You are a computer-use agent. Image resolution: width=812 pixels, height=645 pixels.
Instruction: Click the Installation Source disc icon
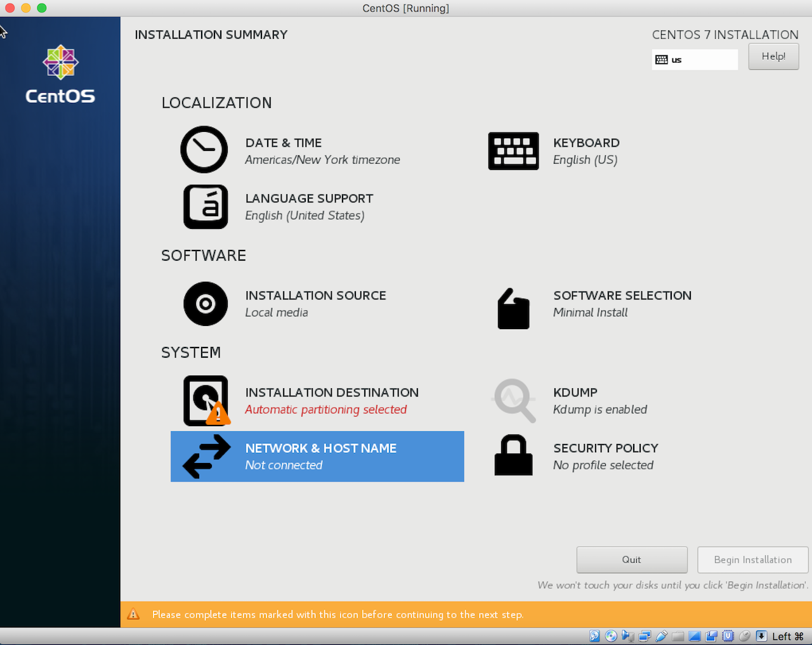coord(206,304)
